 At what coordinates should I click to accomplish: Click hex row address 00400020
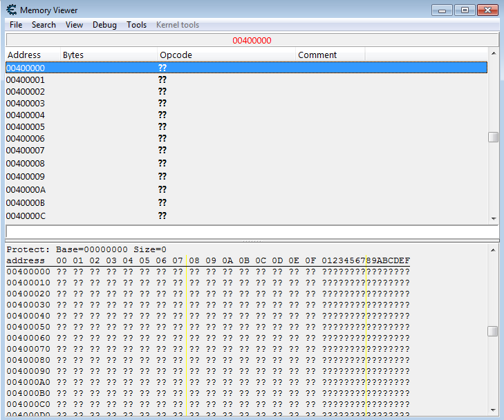tap(28, 294)
